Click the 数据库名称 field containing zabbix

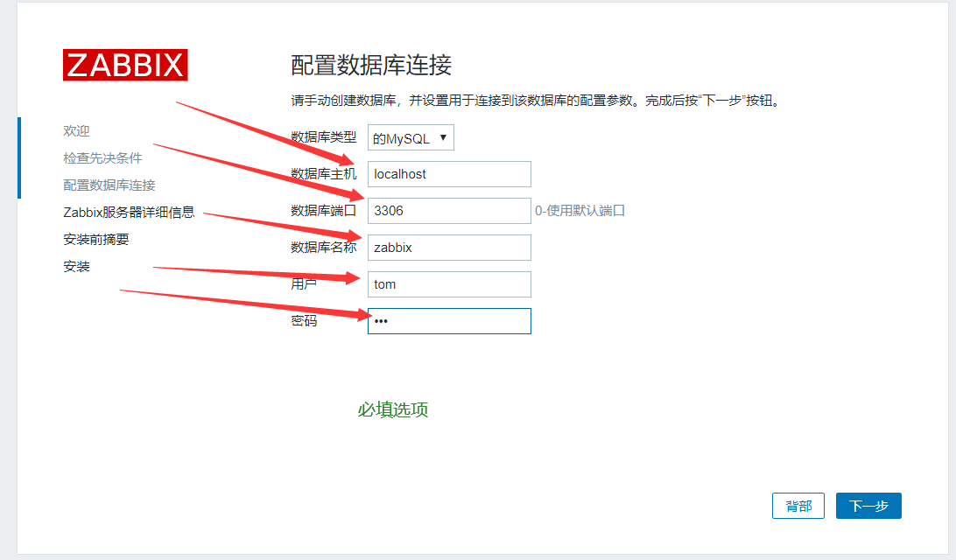(449, 248)
